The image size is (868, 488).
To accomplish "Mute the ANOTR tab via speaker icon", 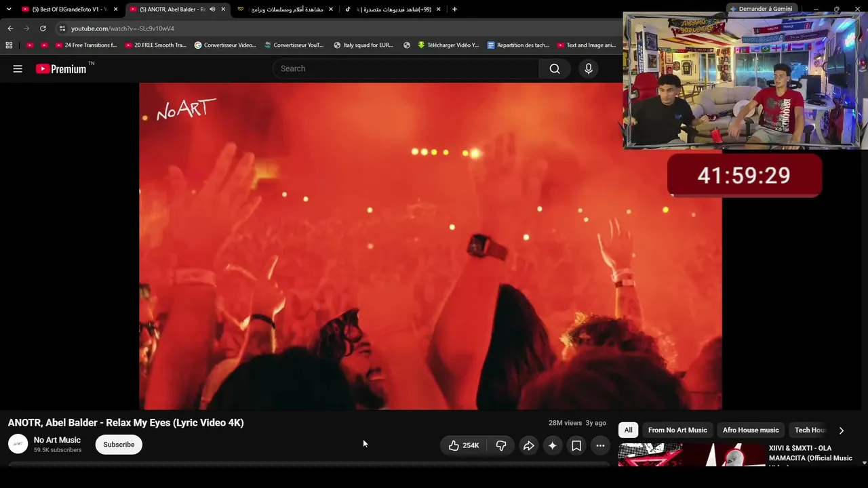I will (x=212, y=9).
